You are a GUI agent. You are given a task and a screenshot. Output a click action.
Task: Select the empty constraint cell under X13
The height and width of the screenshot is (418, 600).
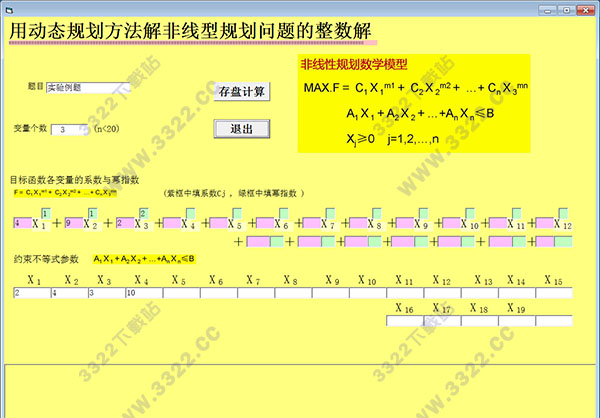click(x=480, y=293)
